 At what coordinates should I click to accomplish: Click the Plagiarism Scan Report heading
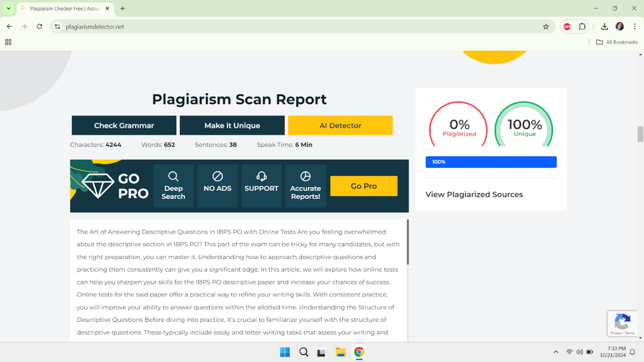click(239, 99)
